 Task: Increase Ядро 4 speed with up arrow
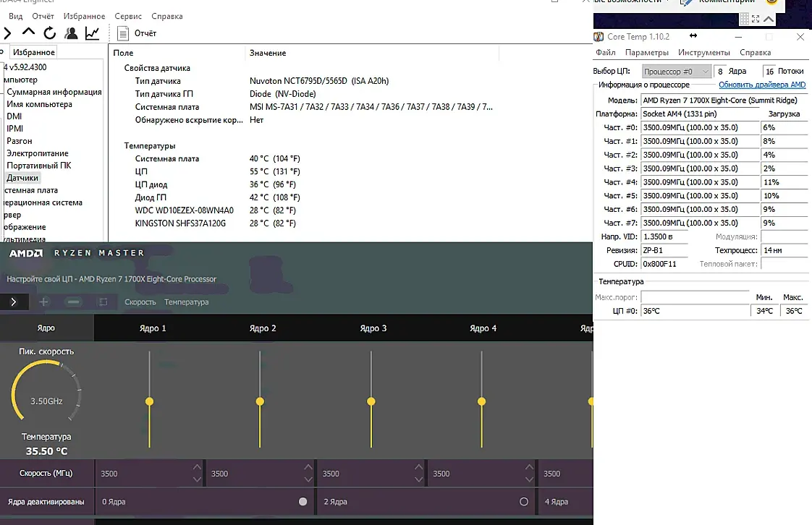pyautogui.click(x=529, y=467)
